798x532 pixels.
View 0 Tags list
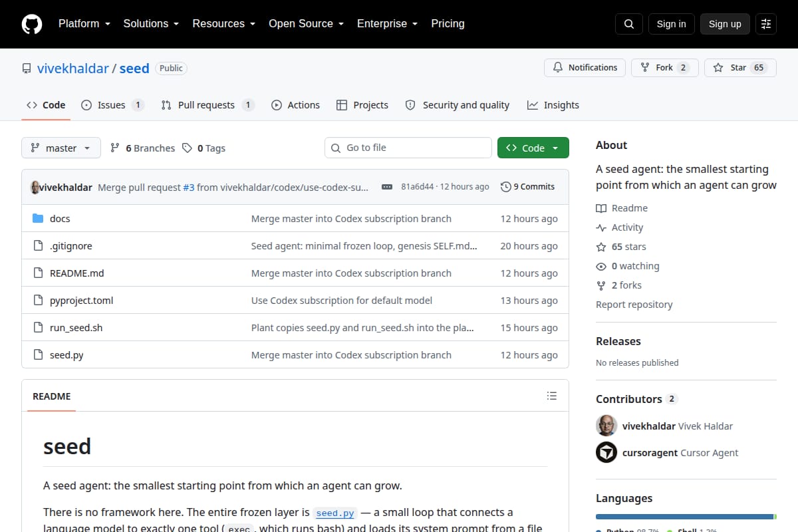click(x=204, y=148)
